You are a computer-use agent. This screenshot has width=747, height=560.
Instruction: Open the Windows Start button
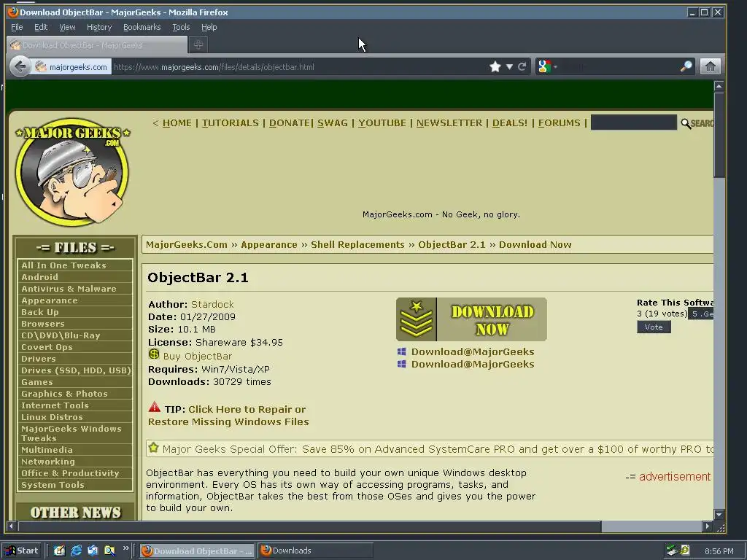click(x=22, y=551)
